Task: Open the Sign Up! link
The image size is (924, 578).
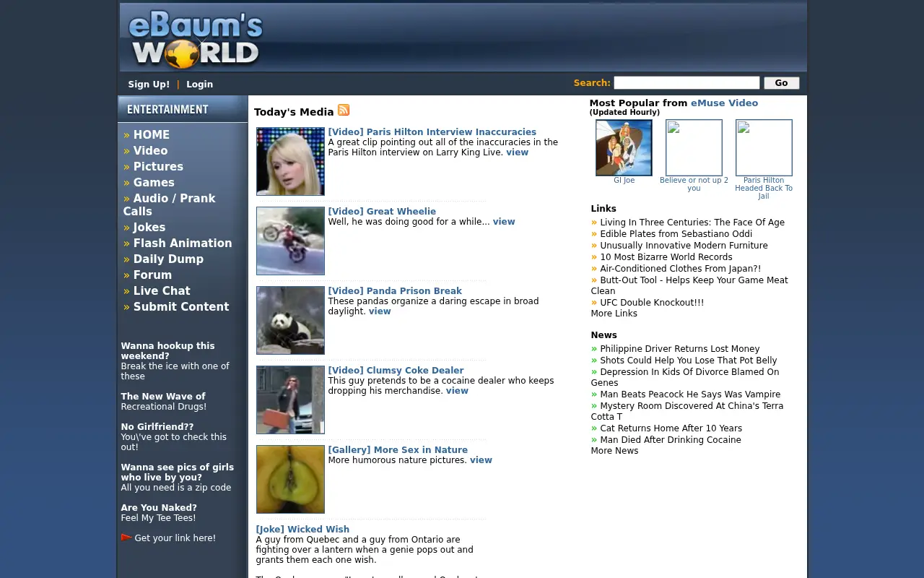Action: (149, 85)
